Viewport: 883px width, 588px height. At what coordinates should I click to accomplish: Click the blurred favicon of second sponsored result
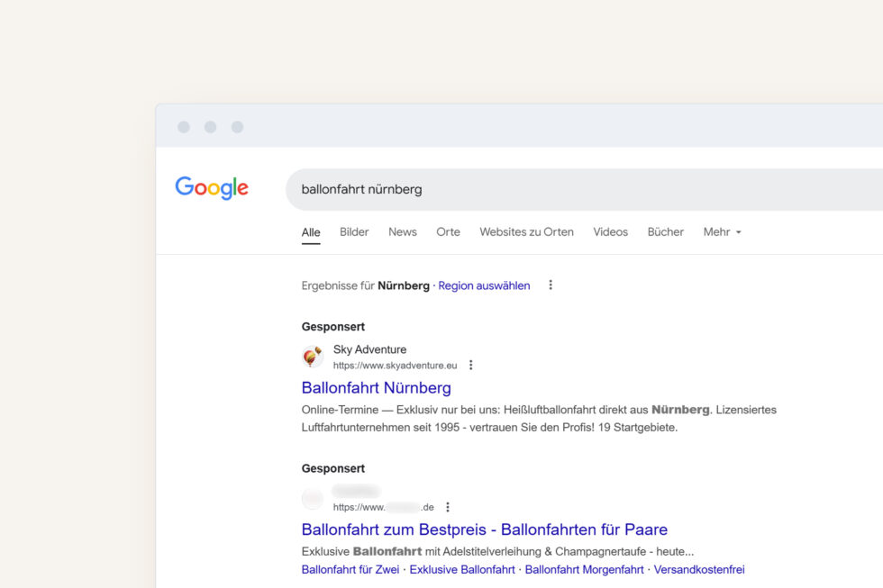click(x=312, y=499)
